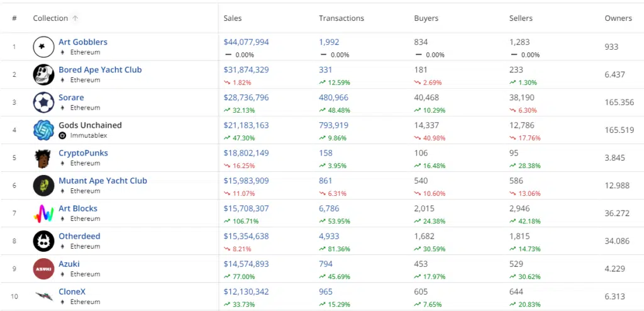Click the red Azuki logo
This screenshot has width=644, height=311.
[x=43, y=269]
